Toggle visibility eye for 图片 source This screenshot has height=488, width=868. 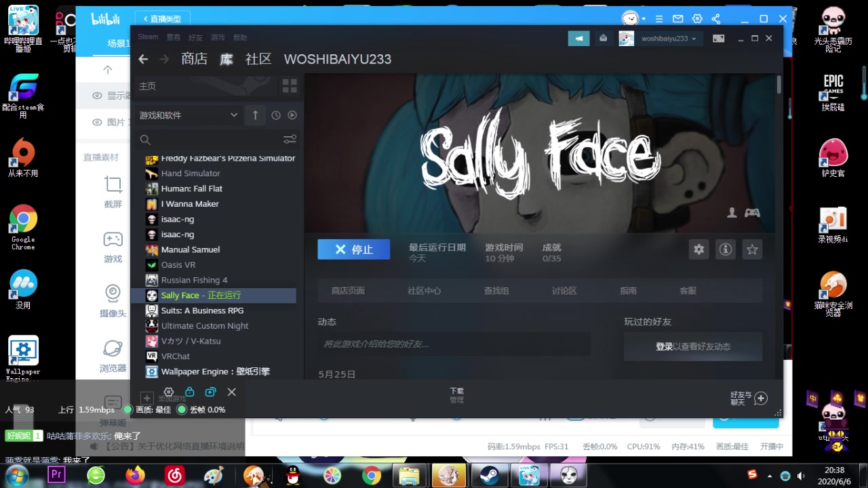coord(98,122)
